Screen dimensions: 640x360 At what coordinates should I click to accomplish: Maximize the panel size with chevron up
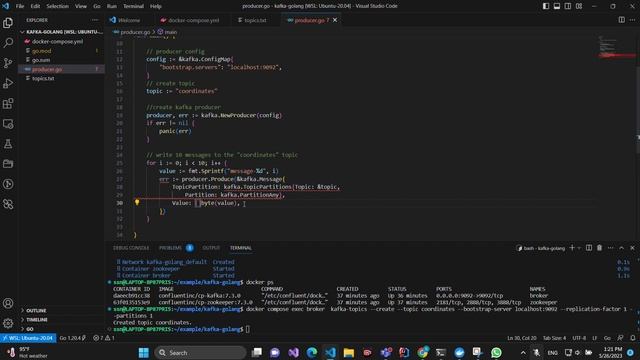[x=621, y=248]
